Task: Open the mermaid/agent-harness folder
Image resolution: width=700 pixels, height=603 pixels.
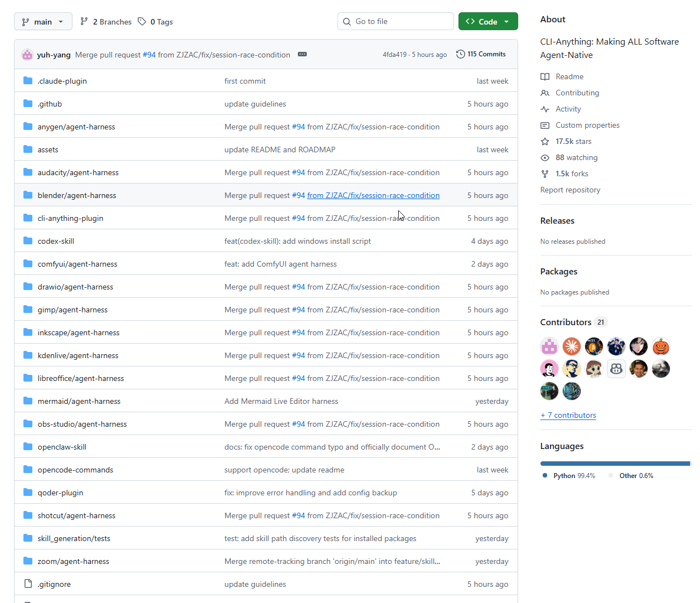Action: [x=79, y=401]
